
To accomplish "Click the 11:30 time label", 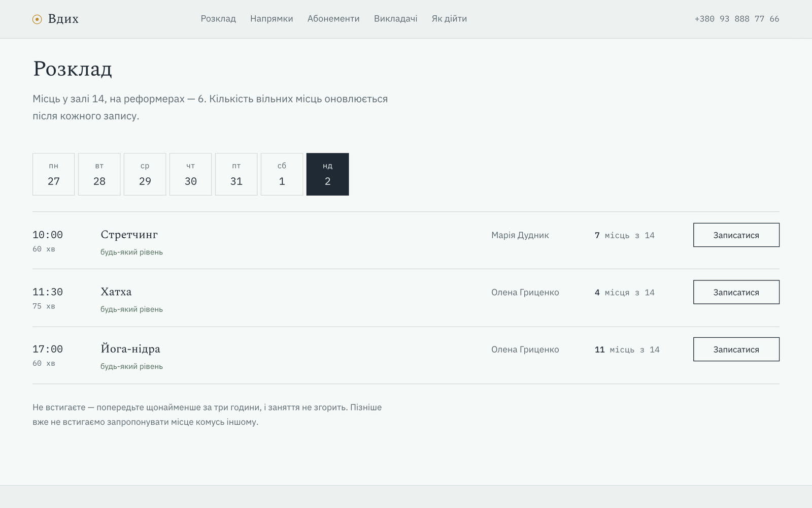I will 48,292.
